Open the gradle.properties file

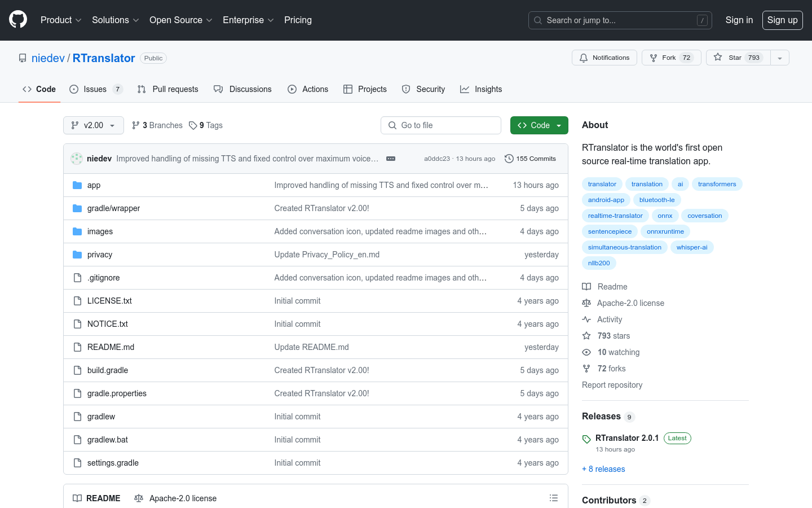(x=117, y=393)
